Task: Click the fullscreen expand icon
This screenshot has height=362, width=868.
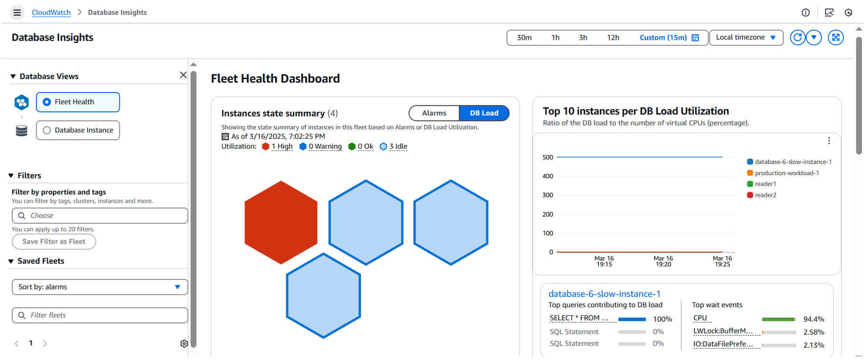Action: click(x=836, y=37)
